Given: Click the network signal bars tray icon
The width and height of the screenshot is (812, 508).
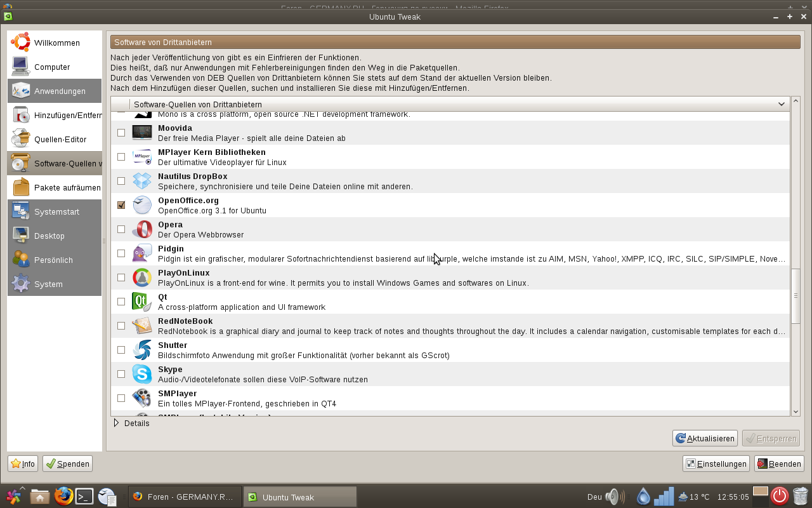Looking at the screenshot, I should click(664, 497).
